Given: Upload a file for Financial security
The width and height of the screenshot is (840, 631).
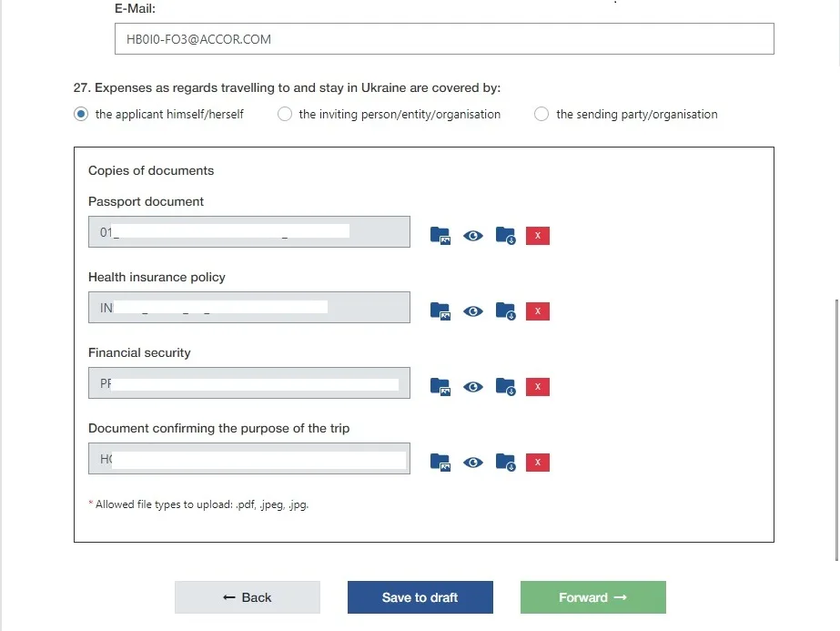Looking at the screenshot, I should click(440, 387).
